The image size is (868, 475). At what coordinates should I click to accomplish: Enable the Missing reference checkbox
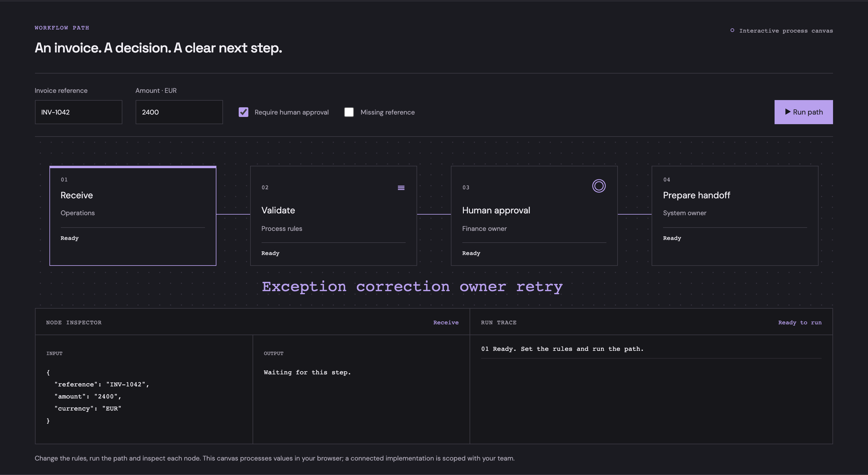point(349,112)
